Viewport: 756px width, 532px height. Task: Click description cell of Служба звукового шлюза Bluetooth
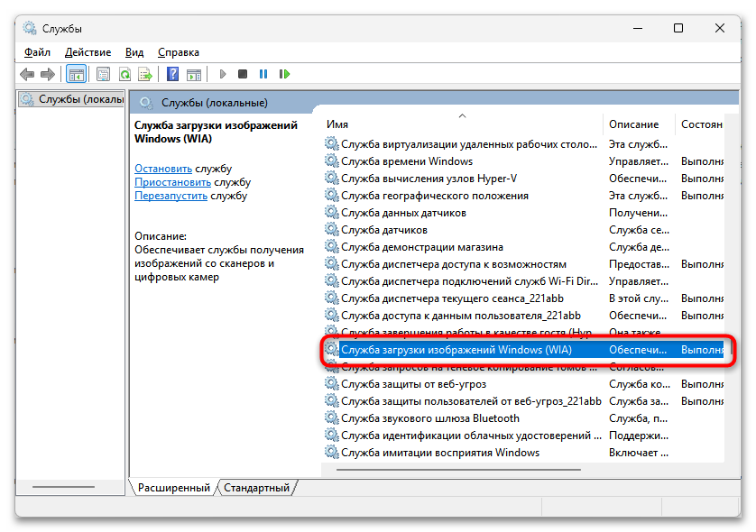click(639, 417)
